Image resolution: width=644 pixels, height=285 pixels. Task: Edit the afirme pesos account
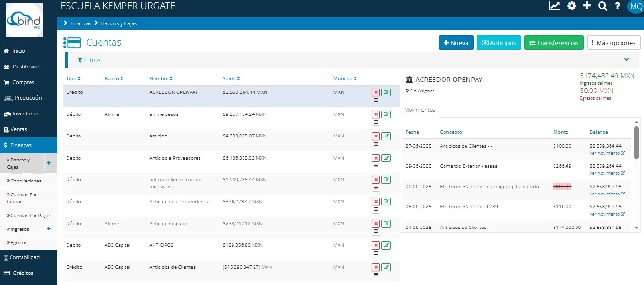(386, 114)
